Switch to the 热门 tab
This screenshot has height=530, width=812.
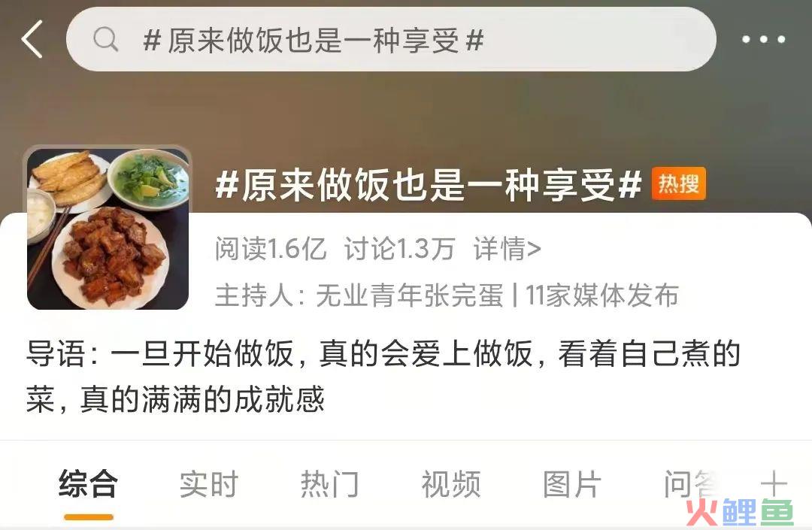tap(330, 484)
